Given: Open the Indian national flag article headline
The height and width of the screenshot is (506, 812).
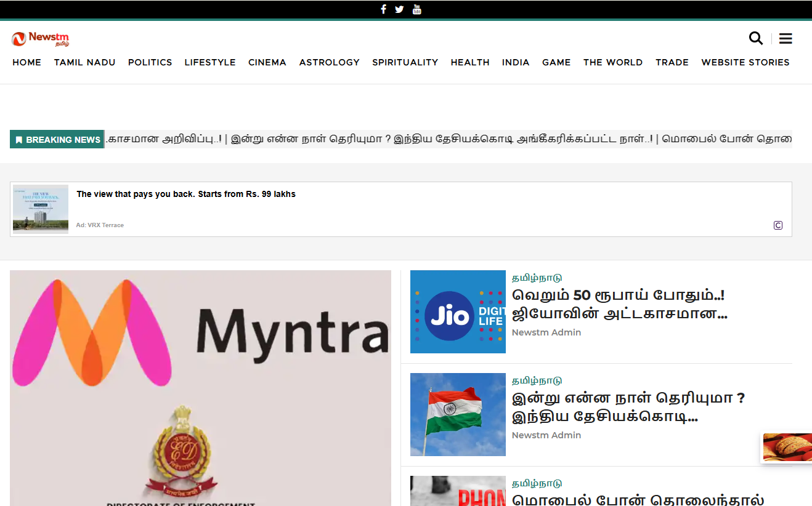Looking at the screenshot, I should tap(628, 408).
